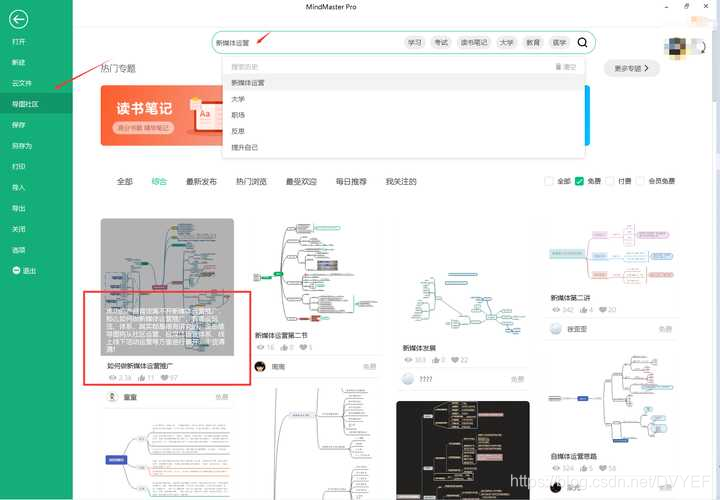Click the 教育 search tag
Screen dimensions: 720x500
click(533, 42)
